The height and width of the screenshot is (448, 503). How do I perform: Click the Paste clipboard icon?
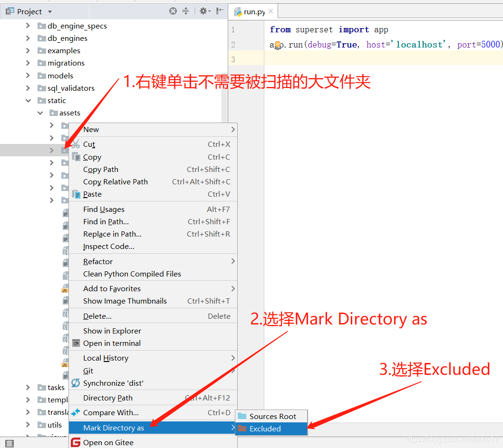pos(76,194)
